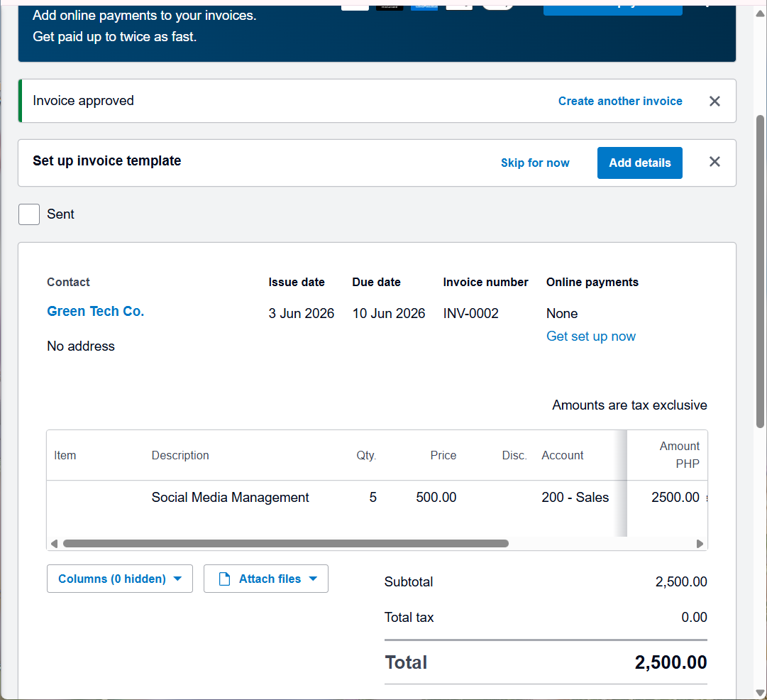Click the Subtotal 2,500.00 value
767x700 pixels.
[681, 581]
